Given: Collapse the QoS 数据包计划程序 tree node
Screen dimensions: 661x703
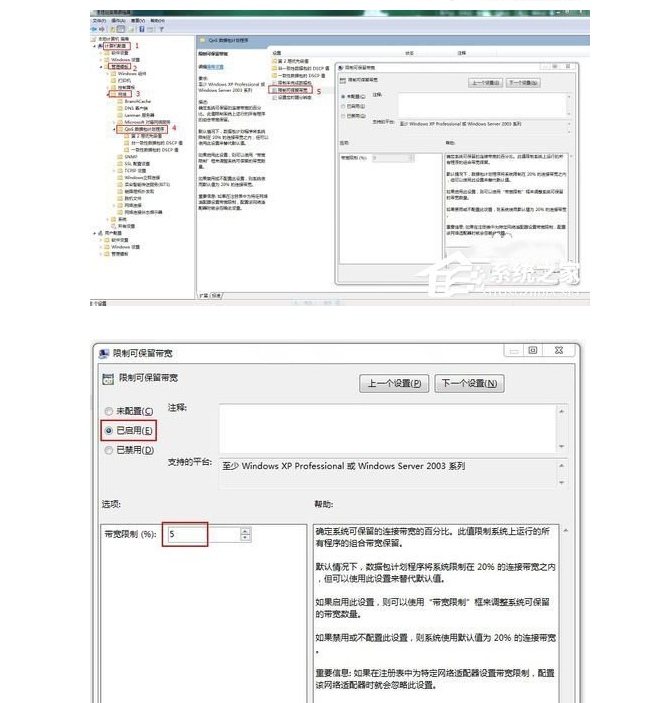Looking at the screenshot, I should click(115, 129).
